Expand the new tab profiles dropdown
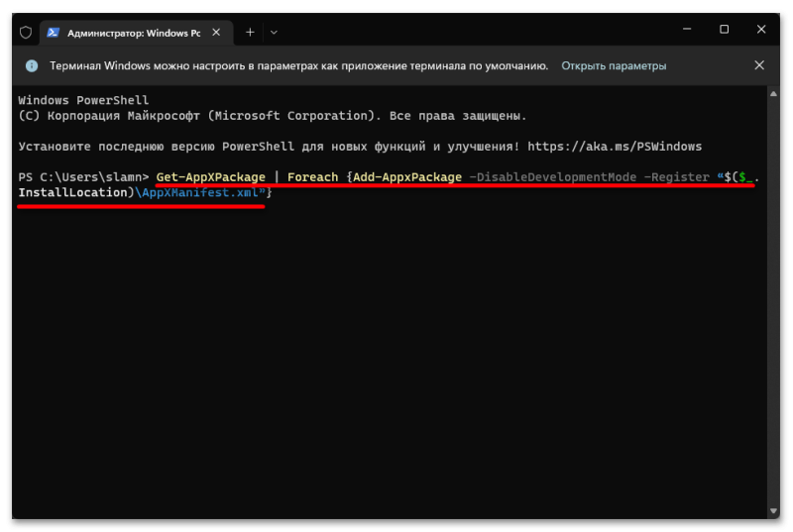 coord(274,33)
